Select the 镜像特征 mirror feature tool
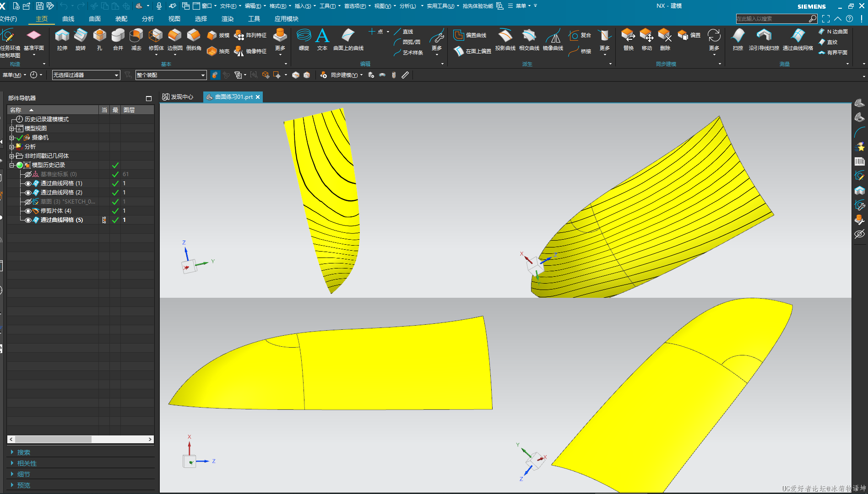The width and height of the screenshot is (868, 494). [250, 51]
